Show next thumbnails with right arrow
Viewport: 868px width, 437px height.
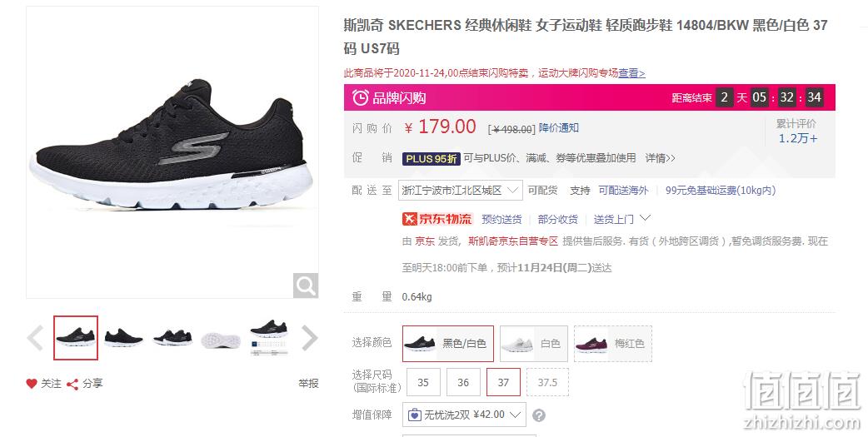click(x=309, y=338)
